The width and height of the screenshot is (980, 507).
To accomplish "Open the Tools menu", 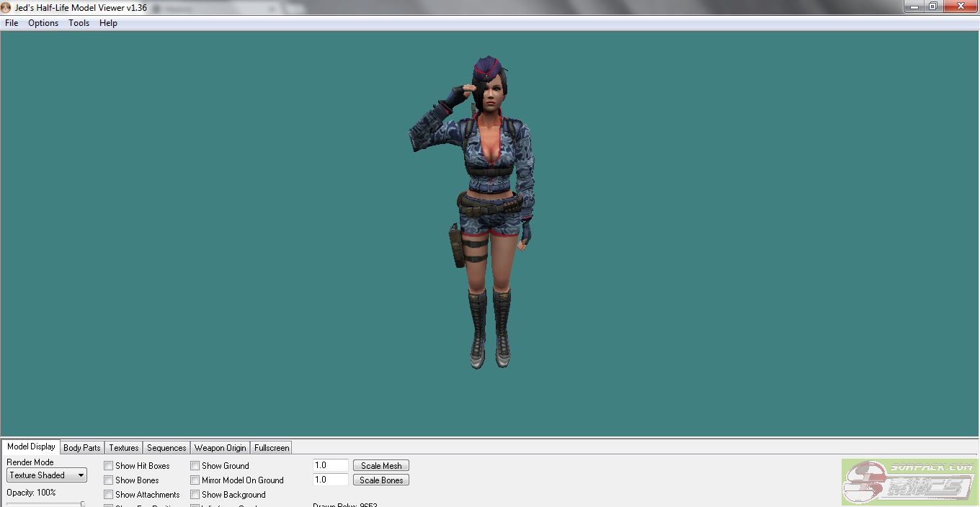I will click(79, 23).
